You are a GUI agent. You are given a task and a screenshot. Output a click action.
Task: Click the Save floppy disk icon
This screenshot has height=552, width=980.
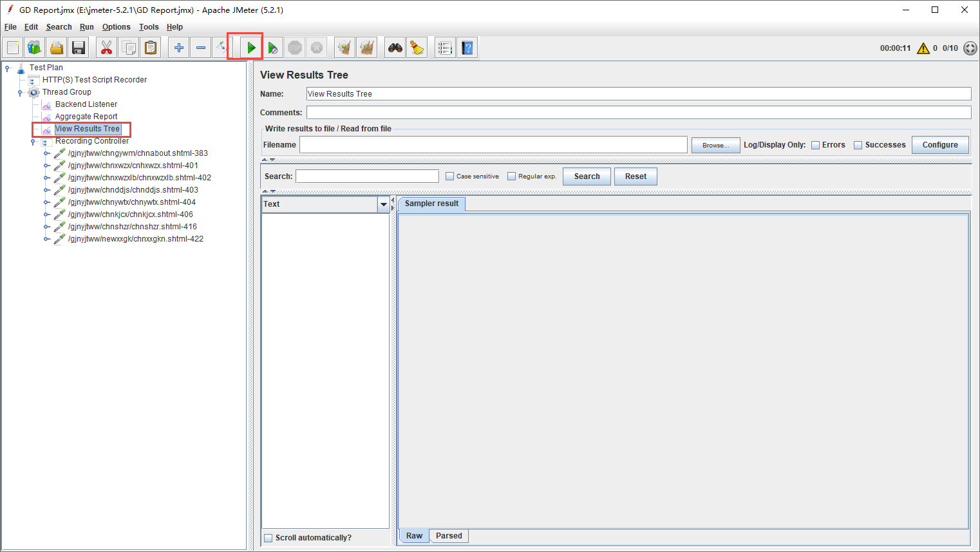[79, 48]
